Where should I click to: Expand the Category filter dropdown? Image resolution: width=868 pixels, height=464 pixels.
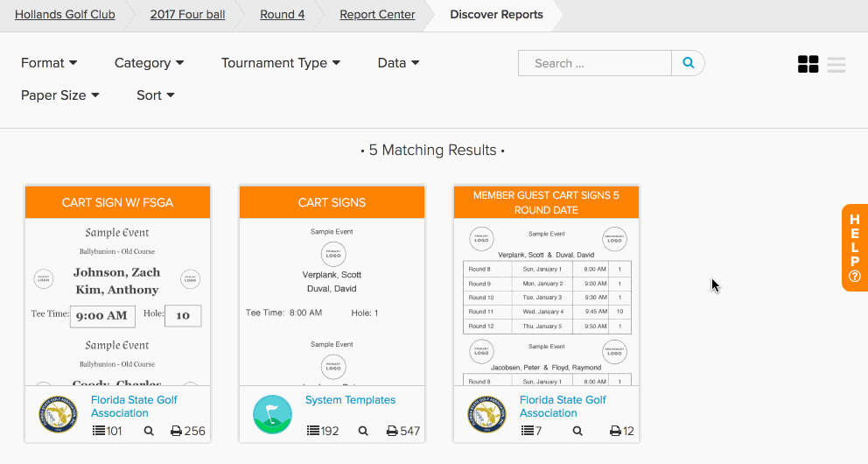tap(149, 63)
